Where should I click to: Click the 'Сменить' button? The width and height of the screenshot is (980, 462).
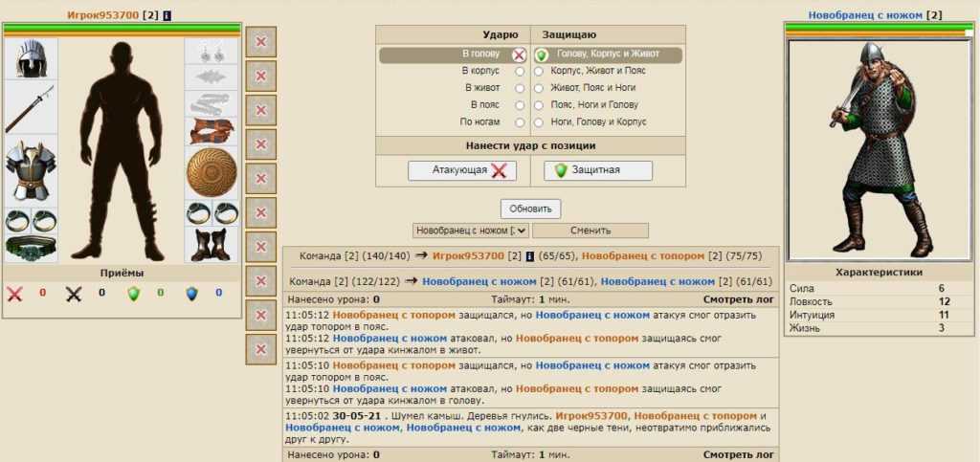[590, 231]
